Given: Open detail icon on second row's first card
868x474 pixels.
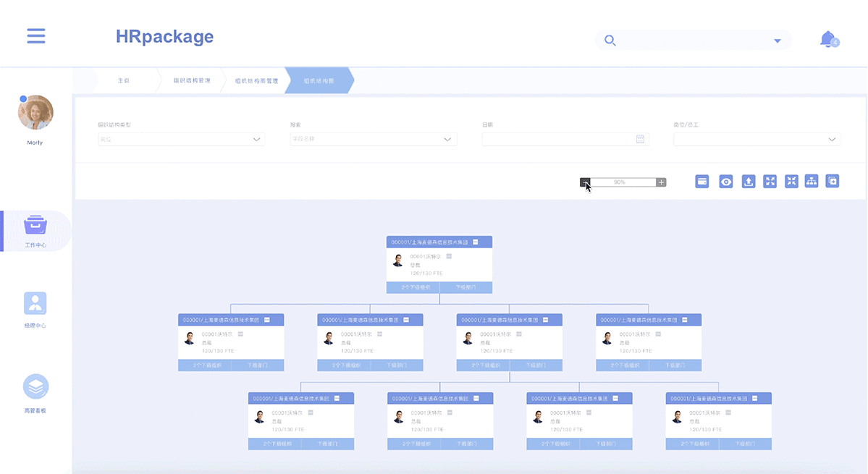Looking at the screenshot, I should click(241, 334).
